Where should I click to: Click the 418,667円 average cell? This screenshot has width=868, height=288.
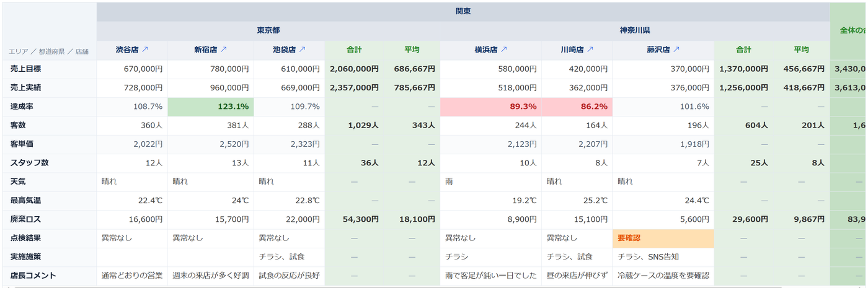coord(802,88)
